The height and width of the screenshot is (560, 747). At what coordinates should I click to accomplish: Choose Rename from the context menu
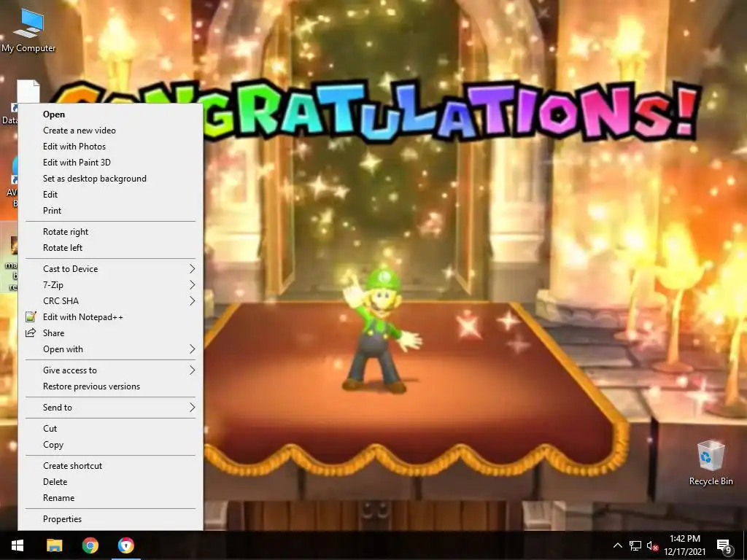point(111,498)
